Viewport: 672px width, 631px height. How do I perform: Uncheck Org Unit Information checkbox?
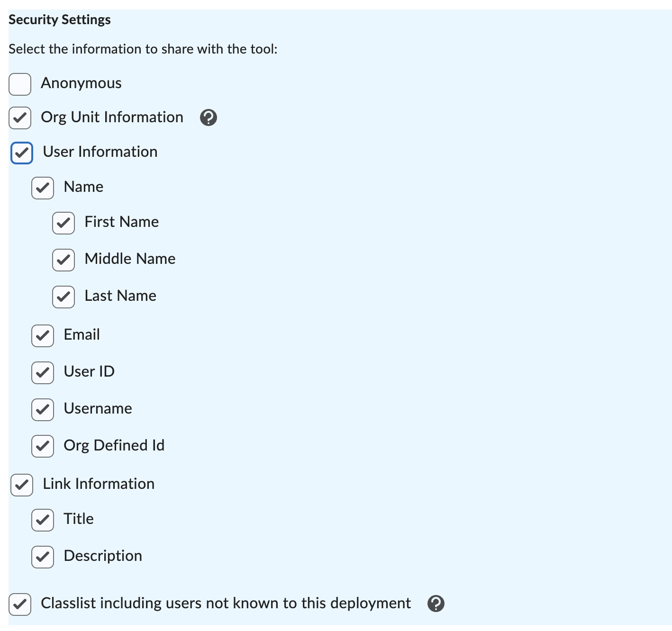pos(20,118)
